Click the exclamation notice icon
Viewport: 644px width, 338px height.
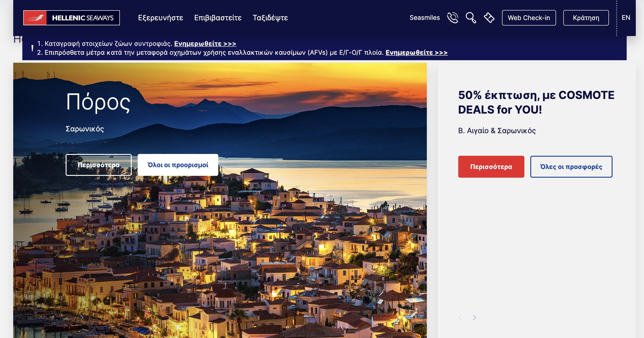pyautogui.click(x=32, y=48)
